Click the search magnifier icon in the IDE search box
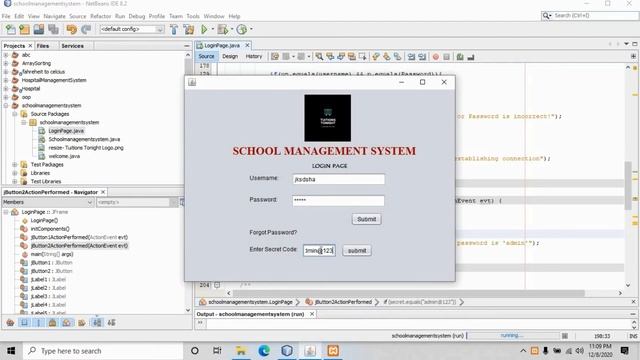This screenshot has height=360, width=640. (x=546, y=16)
